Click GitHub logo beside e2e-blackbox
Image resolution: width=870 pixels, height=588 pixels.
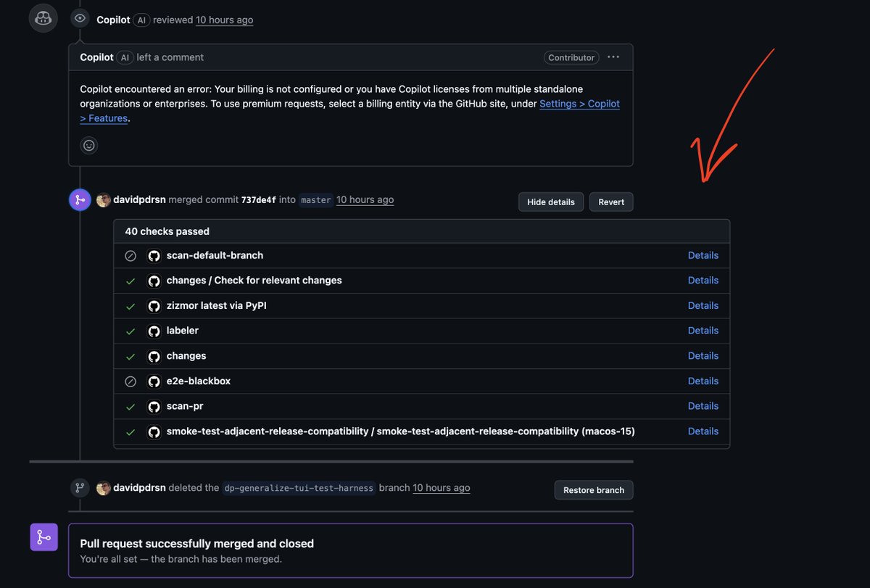click(x=154, y=381)
